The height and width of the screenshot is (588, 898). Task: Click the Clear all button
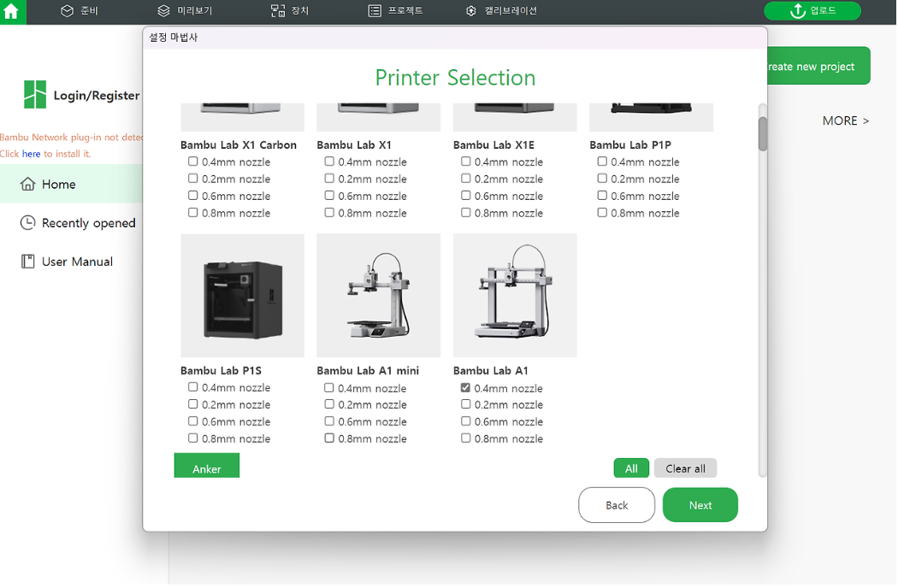click(x=685, y=468)
